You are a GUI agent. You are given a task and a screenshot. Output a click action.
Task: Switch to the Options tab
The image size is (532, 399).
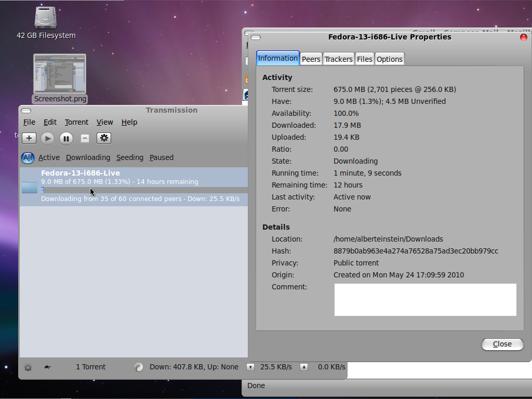(x=390, y=59)
